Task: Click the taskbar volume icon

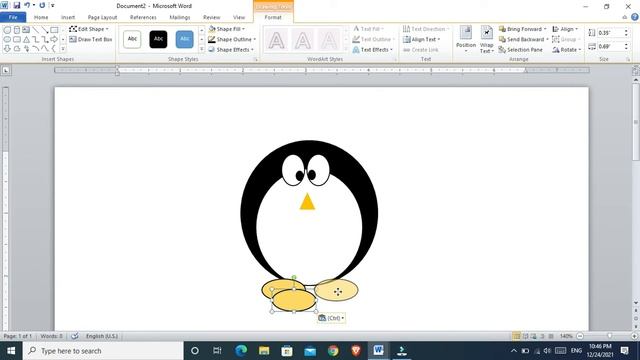Action: tap(547, 351)
